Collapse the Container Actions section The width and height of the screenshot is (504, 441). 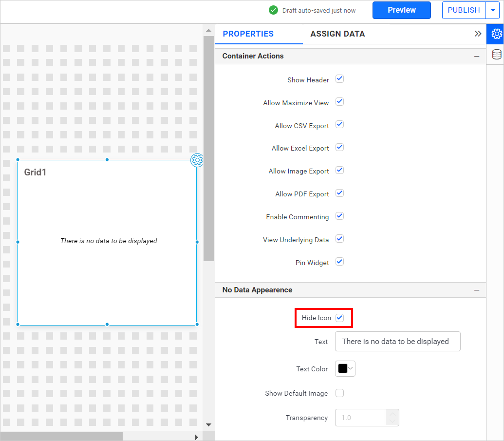[477, 56]
